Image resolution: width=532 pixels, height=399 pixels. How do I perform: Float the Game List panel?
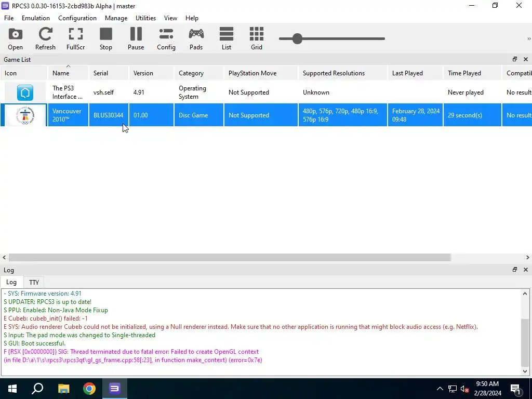(x=515, y=59)
